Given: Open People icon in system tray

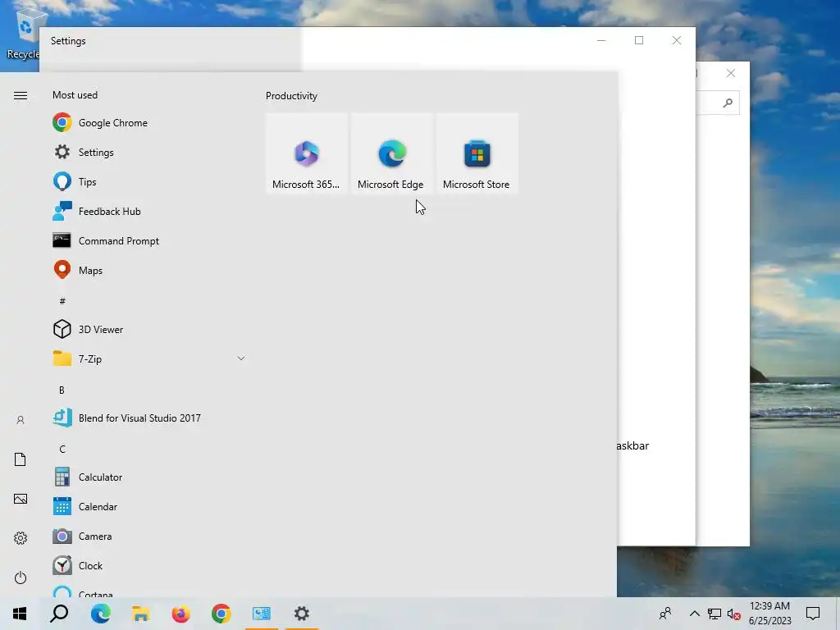Looking at the screenshot, I should pos(665,614).
